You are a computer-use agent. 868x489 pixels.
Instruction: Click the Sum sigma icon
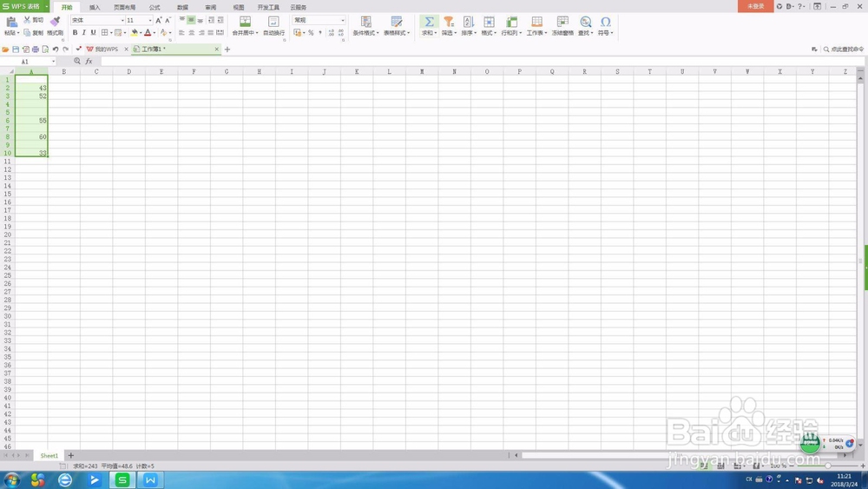[429, 22]
